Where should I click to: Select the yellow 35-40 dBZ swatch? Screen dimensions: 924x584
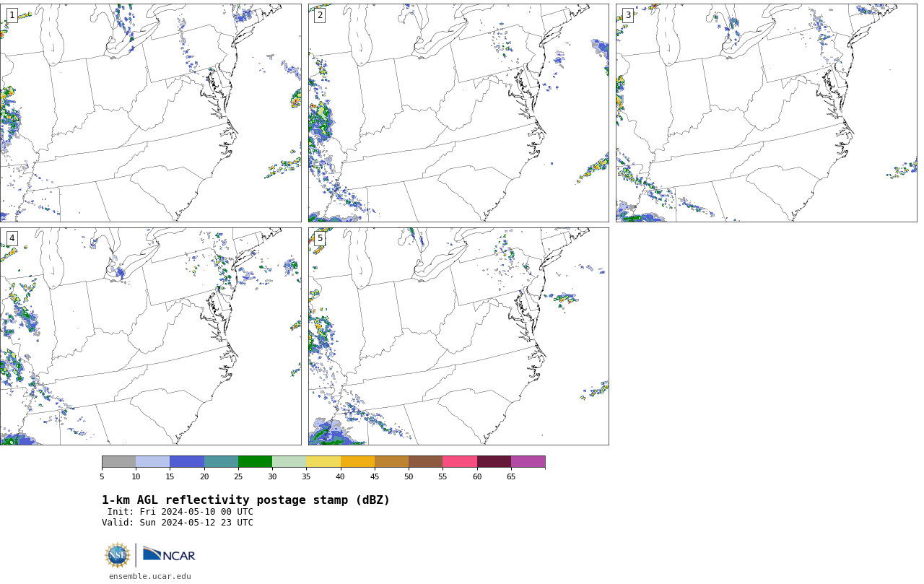[x=323, y=462]
